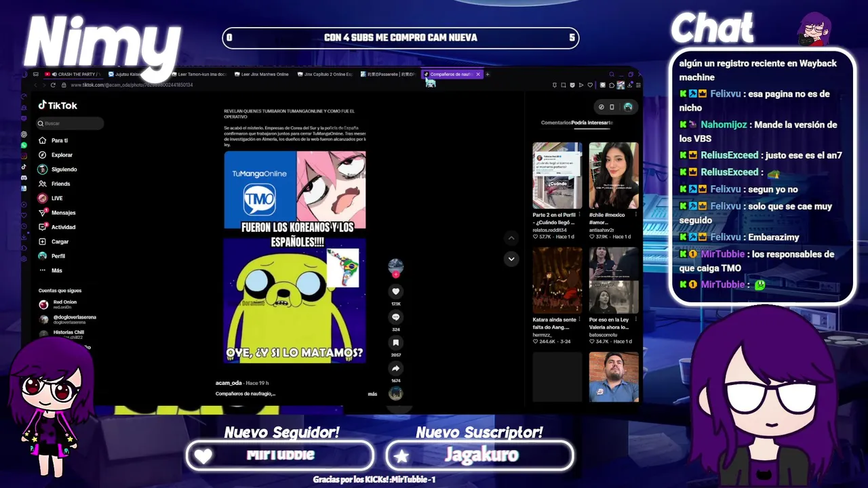Open a new browser tab
Screen dimensions: 868x488
pos(487,74)
